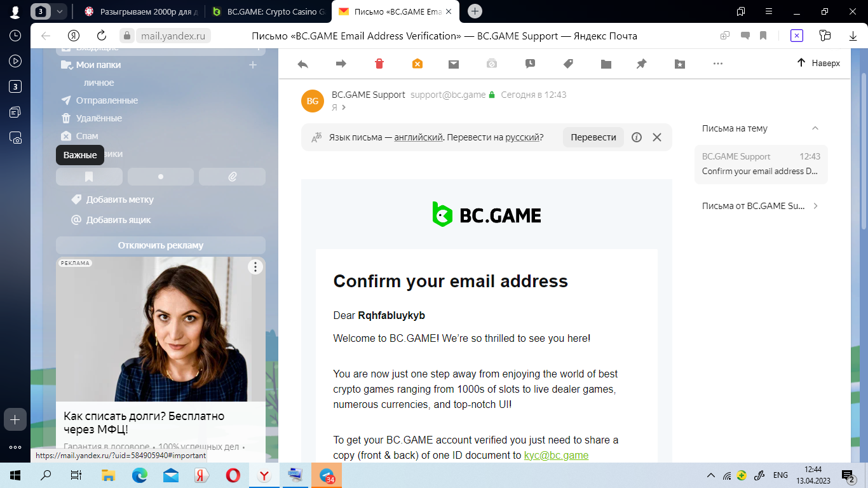Open the kyc@bc.game email link
This screenshot has width=868, height=488.
556,455
